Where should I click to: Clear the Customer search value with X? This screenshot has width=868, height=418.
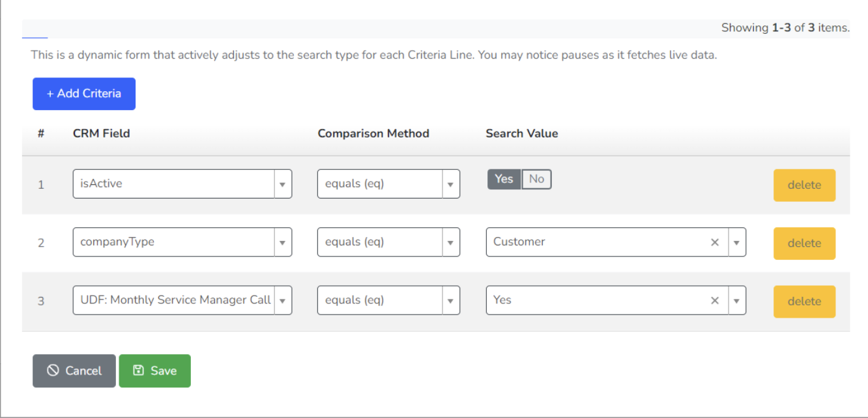coord(715,242)
